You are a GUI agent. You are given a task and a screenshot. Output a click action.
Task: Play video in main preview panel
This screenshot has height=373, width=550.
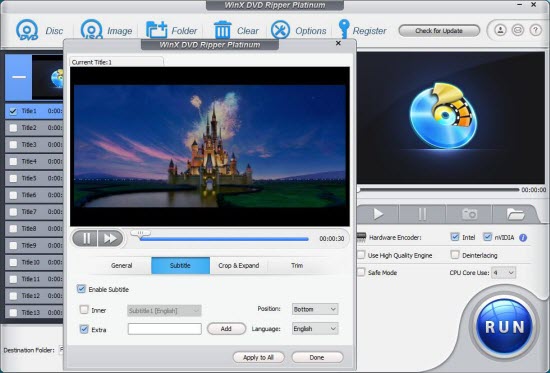378,214
